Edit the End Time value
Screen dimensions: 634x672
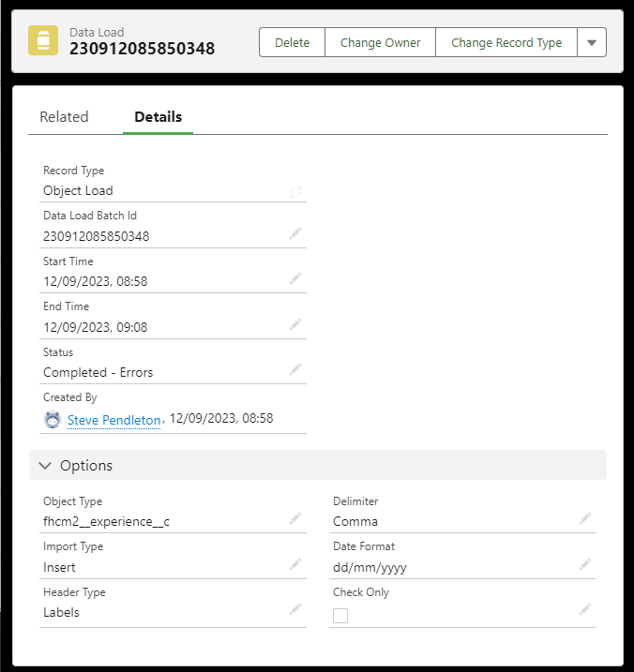tap(295, 324)
